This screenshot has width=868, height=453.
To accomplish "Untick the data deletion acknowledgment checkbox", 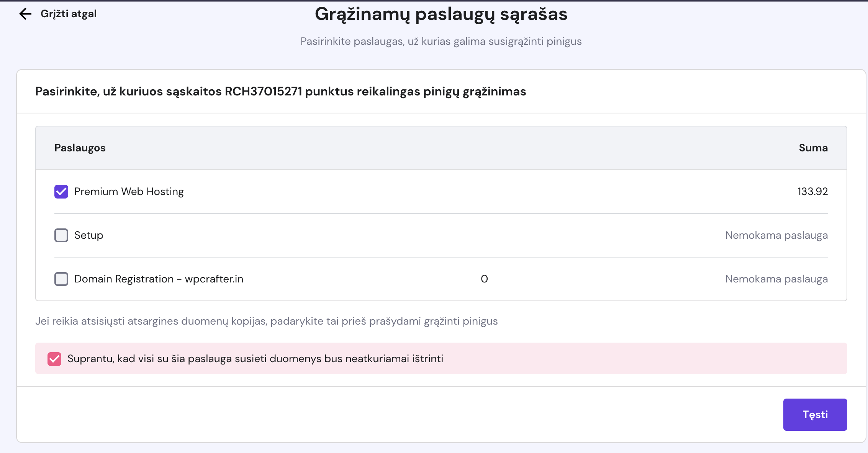I will coord(54,359).
